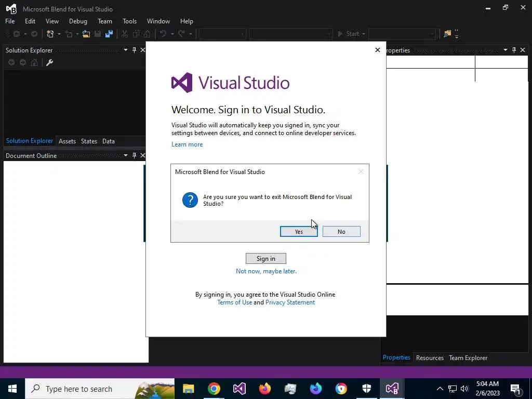Switch to the States tab

89,141
